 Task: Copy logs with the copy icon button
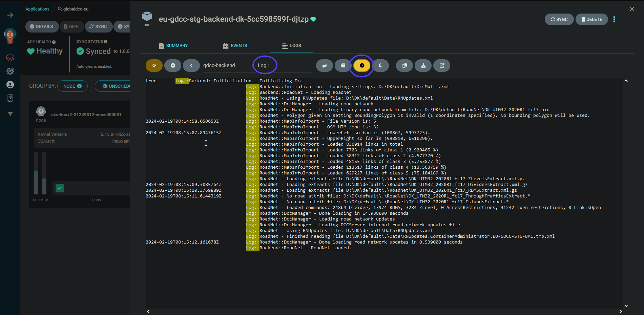pyautogui.click(x=404, y=65)
